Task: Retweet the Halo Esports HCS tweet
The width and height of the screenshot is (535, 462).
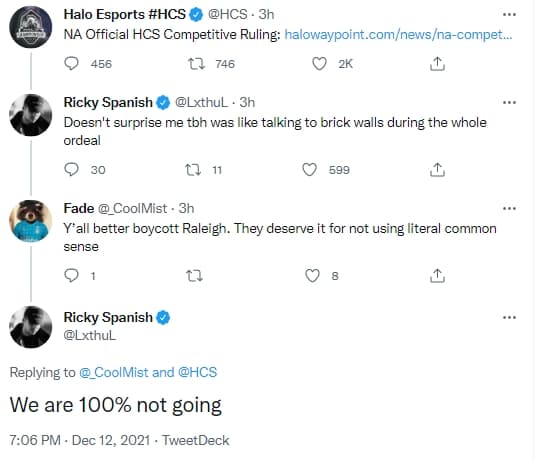Action: (x=196, y=63)
